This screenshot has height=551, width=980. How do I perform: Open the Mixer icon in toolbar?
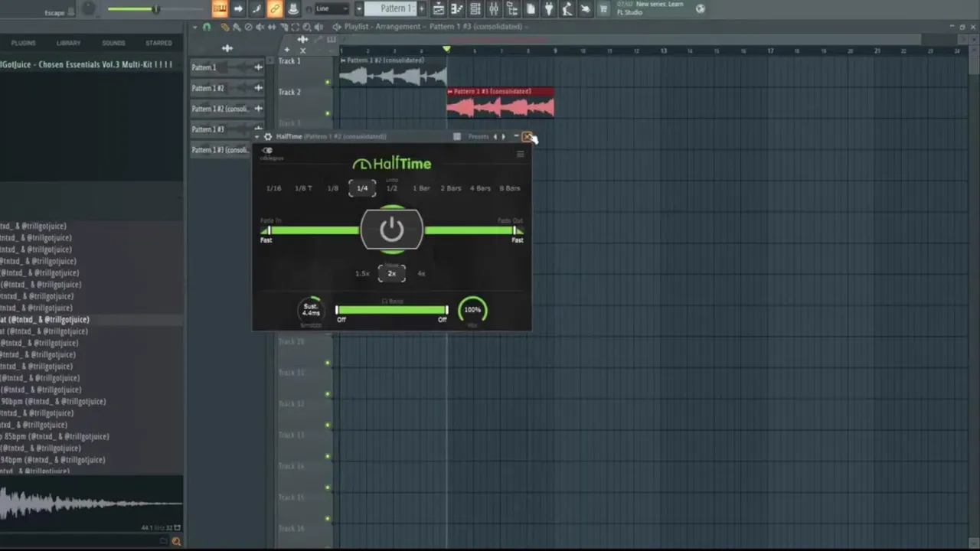tap(494, 8)
